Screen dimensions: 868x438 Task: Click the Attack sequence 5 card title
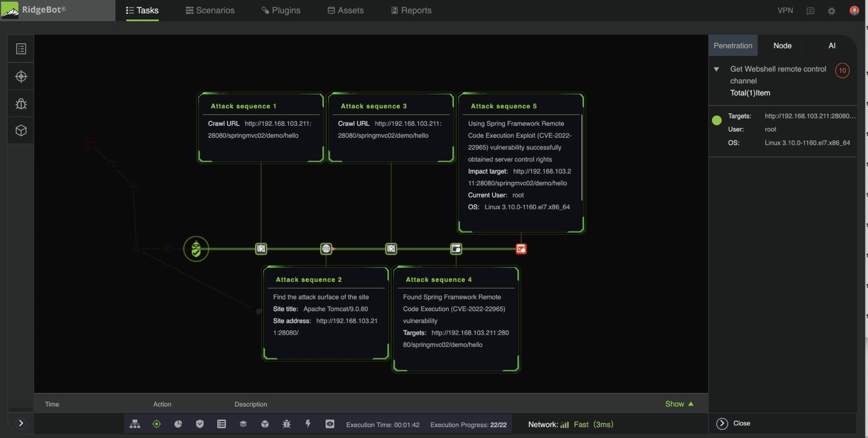504,106
